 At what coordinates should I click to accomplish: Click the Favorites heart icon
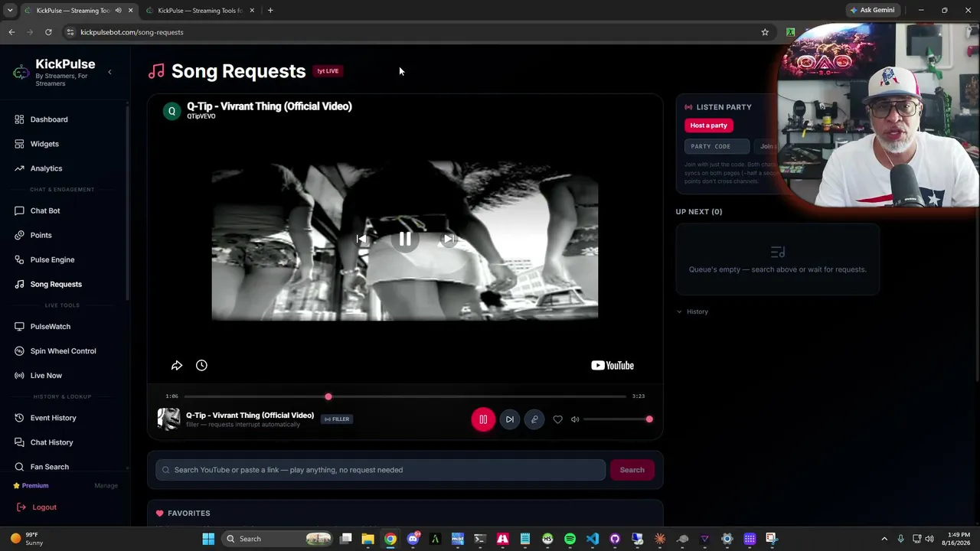(159, 514)
